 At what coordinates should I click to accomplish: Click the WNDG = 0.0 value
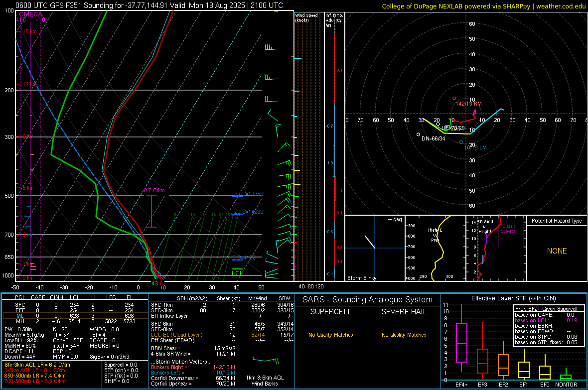(x=104, y=329)
